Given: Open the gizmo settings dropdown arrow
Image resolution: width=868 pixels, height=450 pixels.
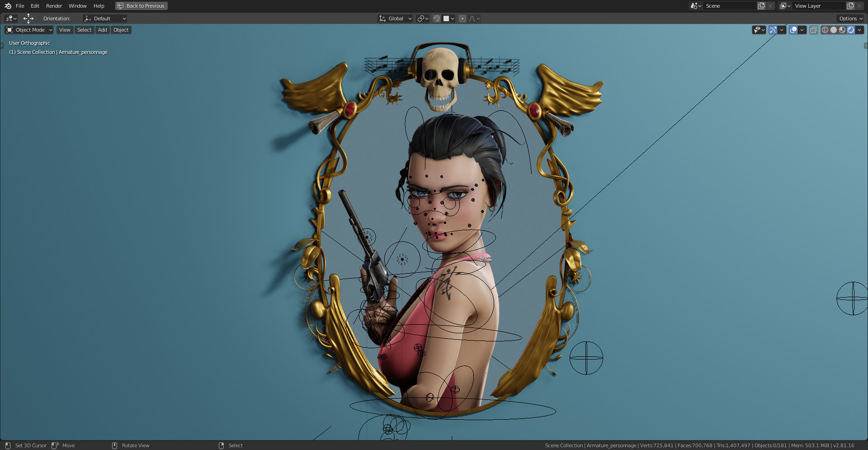Looking at the screenshot, I should 782,30.
